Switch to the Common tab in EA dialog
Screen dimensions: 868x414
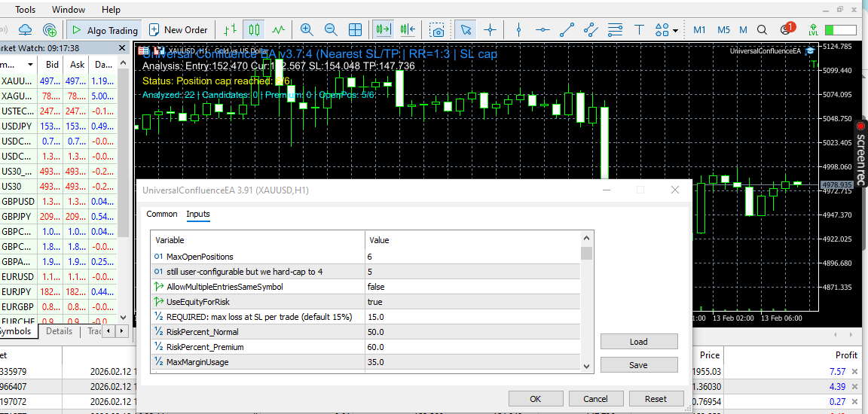[162, 214]
